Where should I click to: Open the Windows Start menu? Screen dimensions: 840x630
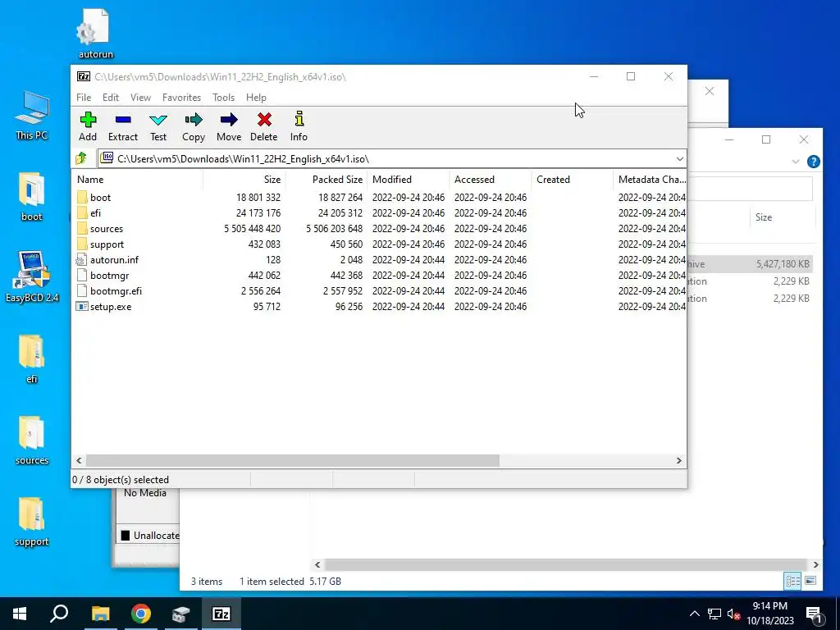20,614
